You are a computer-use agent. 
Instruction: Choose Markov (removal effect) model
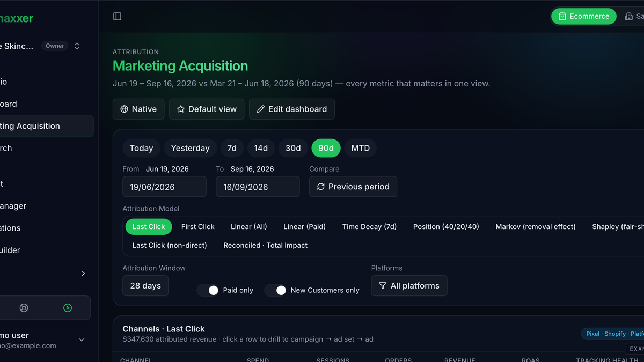click(x=536, y=226)
